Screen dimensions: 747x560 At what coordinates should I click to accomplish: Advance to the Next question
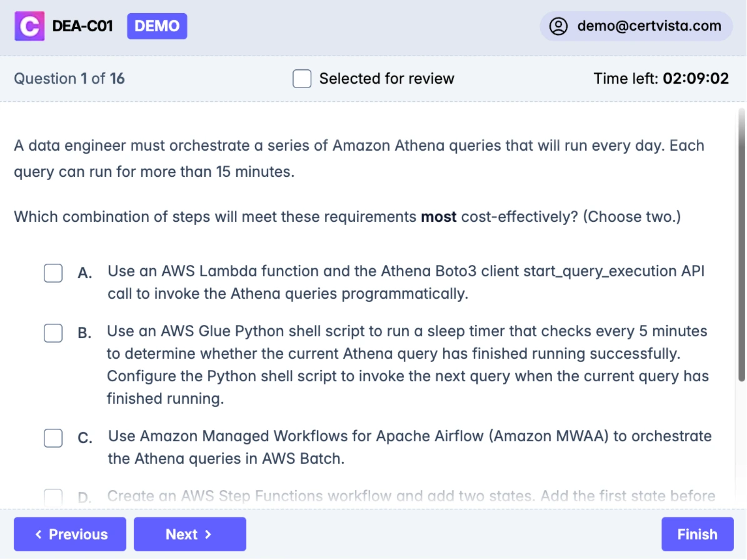pyautogui.click(x=189, y=534)
